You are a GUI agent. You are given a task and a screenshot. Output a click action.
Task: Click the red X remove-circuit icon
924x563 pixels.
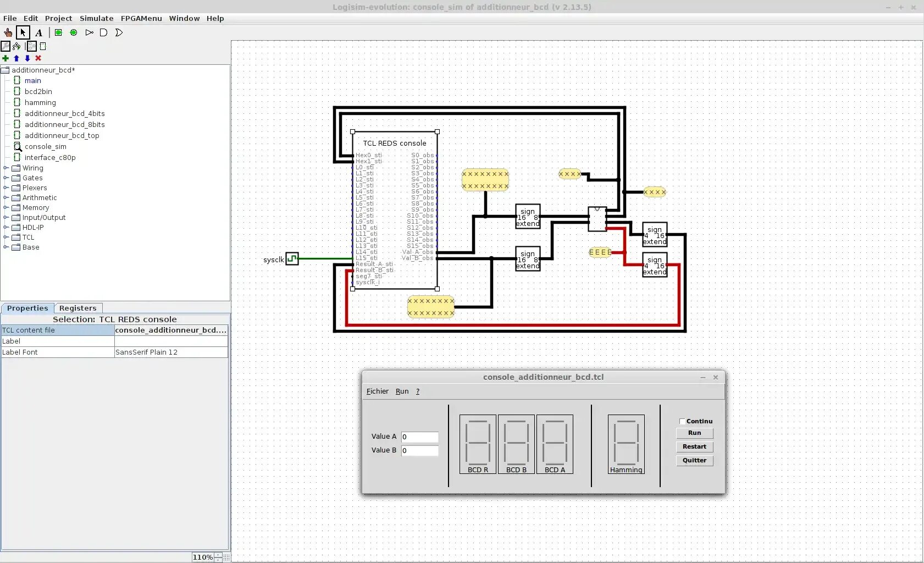click(38, 58)
